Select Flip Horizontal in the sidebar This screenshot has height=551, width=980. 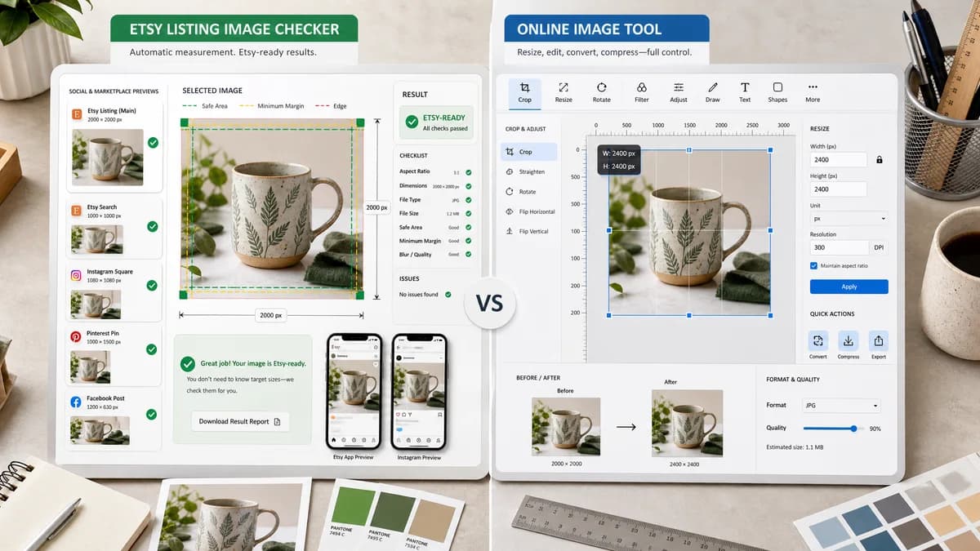click(x=531, y=211)
